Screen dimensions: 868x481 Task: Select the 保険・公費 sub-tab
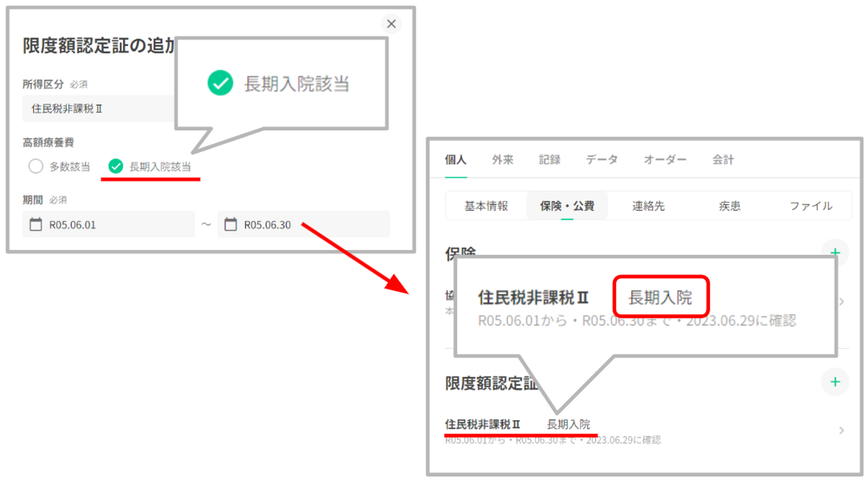(x=567, y=206)
